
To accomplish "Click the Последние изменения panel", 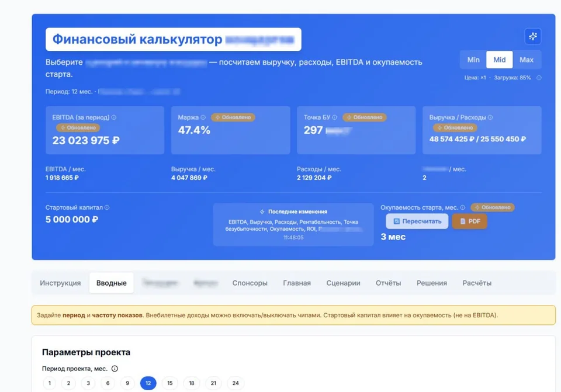I will pos(293,224).
